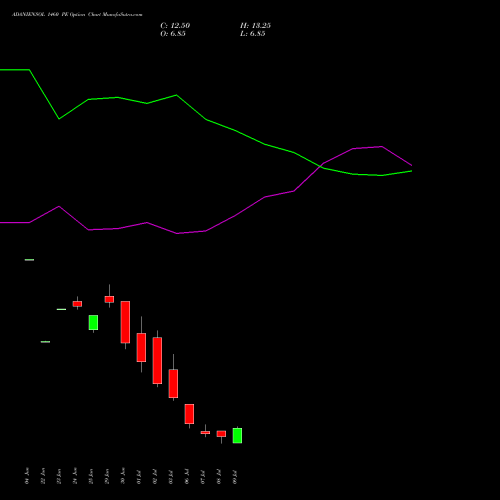Select the green dash marker for 22 Jun
The image size is (500, 500).
click(x=45, y=342)
